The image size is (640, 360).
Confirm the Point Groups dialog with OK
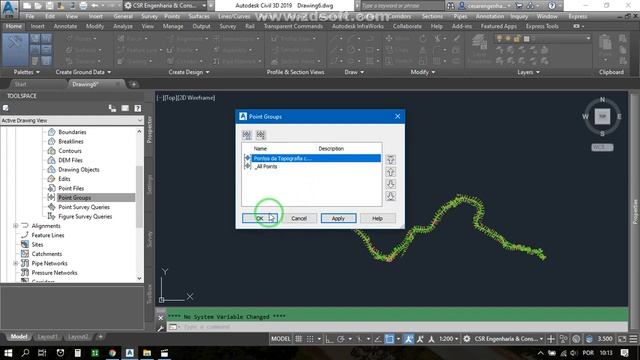click(260, 218)
